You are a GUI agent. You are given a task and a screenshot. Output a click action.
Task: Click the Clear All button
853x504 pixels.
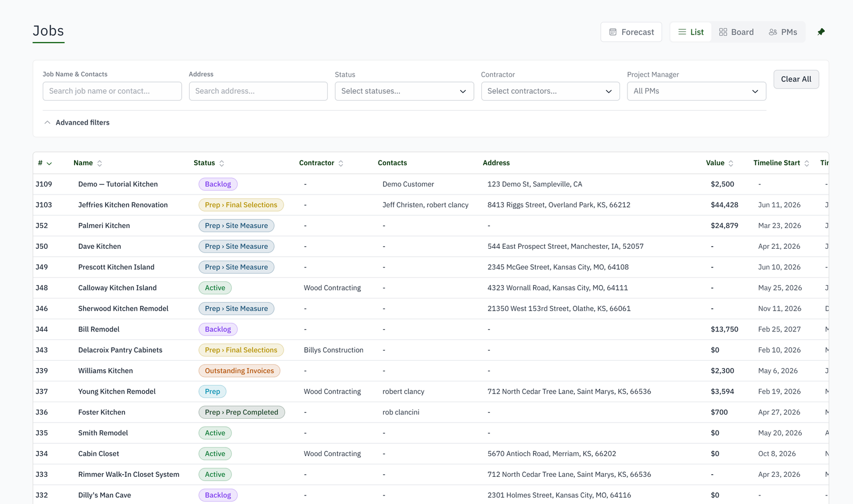796,79
